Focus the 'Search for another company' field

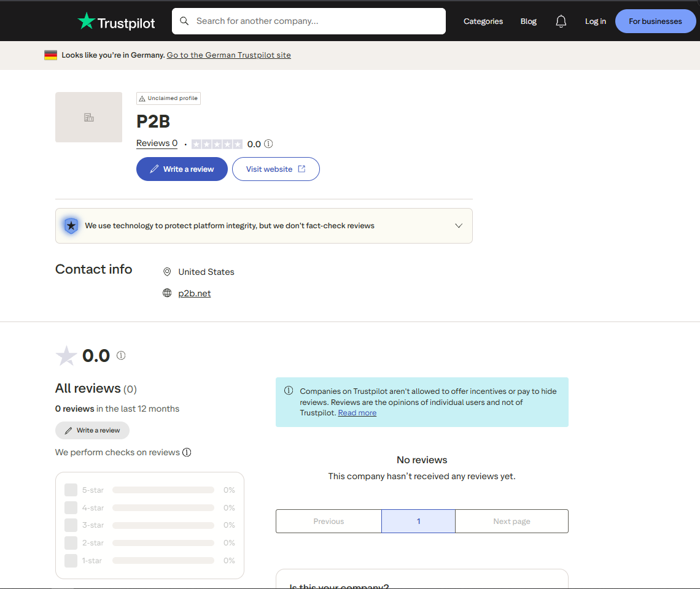pyautogui.click(x=308, y=21)
